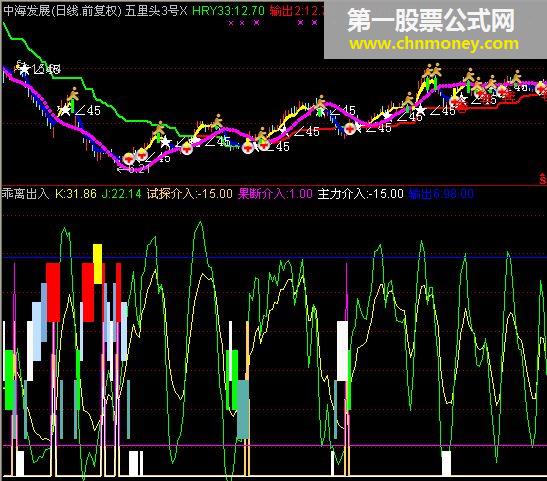
Task: Select the green J:22.14 value
Action: [x=122, y=194]
